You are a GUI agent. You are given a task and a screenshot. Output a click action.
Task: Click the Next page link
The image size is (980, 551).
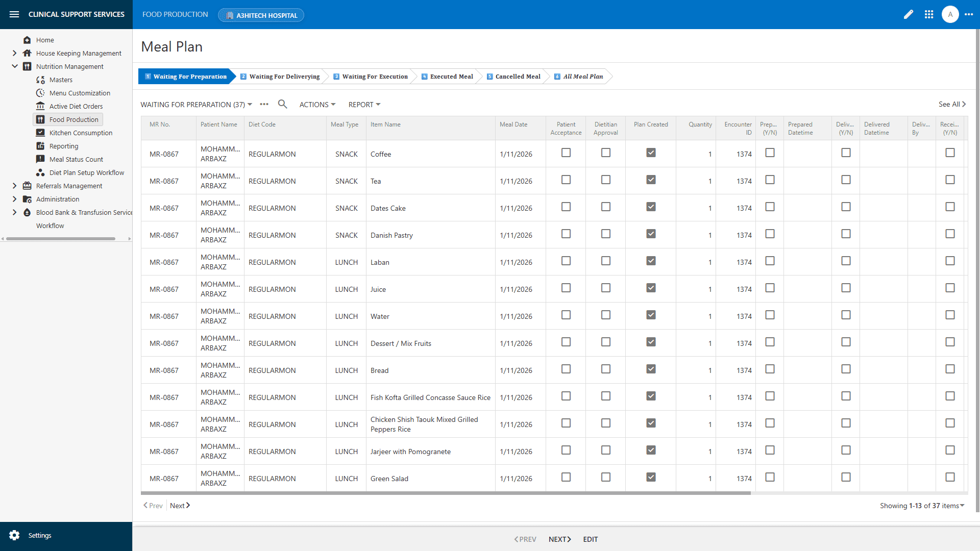179,505
